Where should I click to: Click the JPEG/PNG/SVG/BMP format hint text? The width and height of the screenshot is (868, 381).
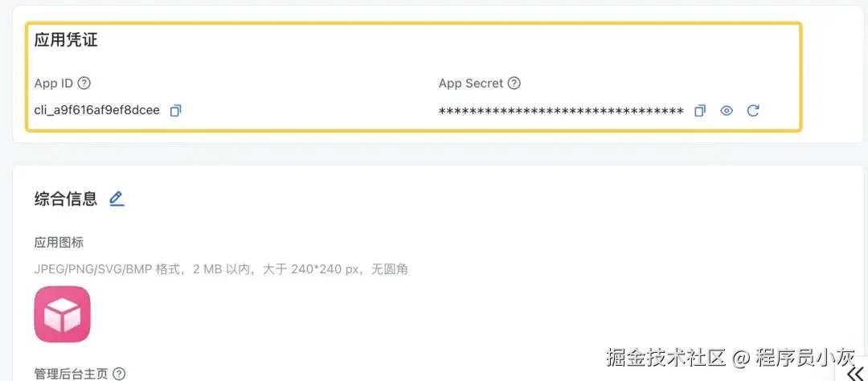tap(221, 270)
